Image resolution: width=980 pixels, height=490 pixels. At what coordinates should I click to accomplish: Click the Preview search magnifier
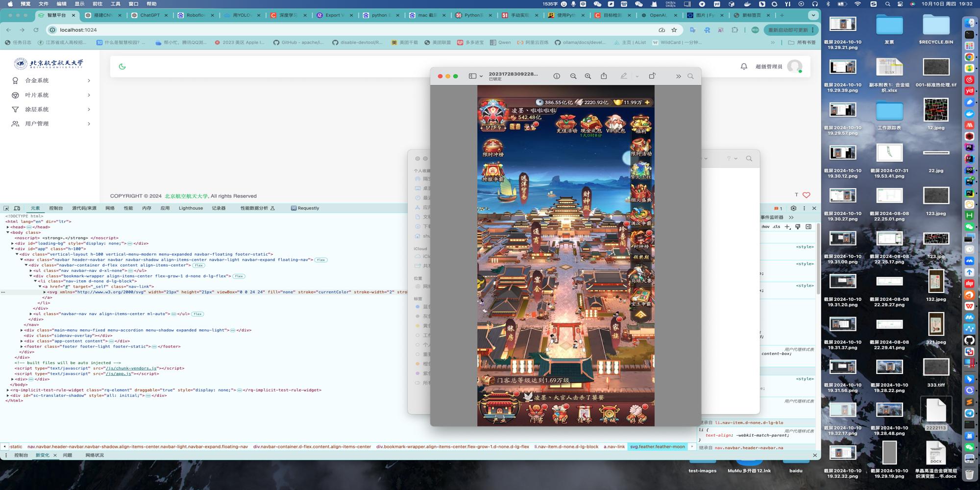(x=690, y=76)
